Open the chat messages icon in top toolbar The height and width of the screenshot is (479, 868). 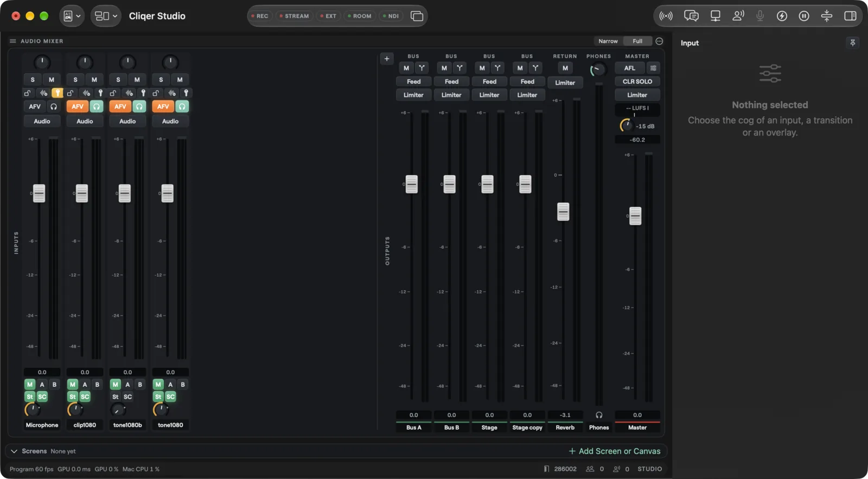691,16
